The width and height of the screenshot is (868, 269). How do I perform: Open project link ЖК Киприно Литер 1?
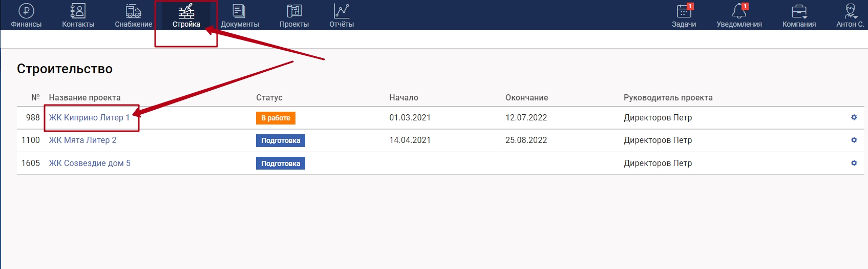click(89, 117)
